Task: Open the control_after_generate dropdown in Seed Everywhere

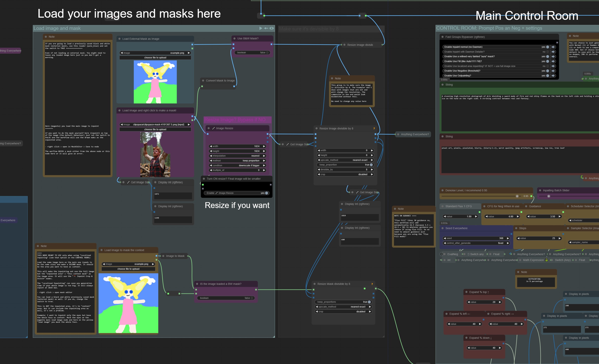Action: coord(476,243)
